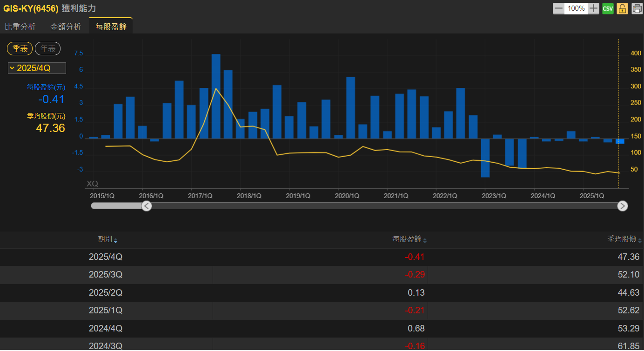The height and width of the screenshot is (351, 644).
Task: Click the 100% zoom level field
Action: 576,8
